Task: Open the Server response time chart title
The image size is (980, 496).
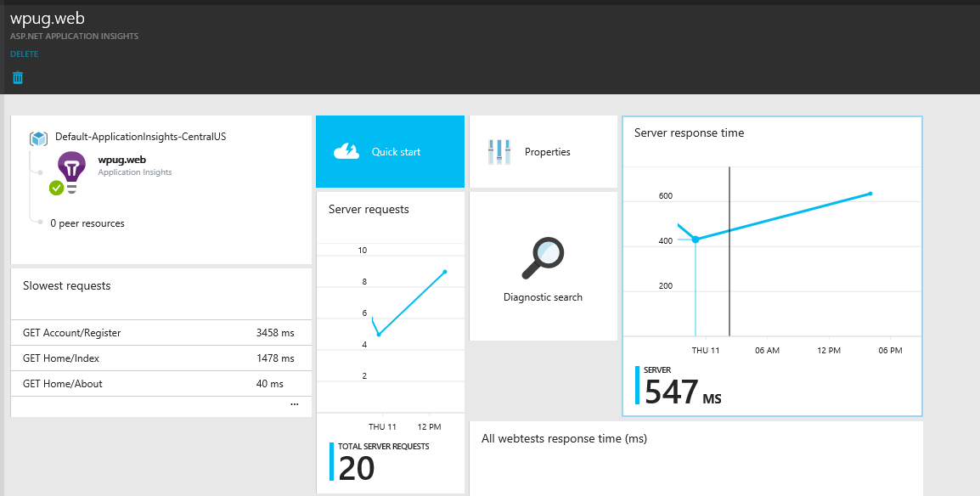Action: (690, 132)
